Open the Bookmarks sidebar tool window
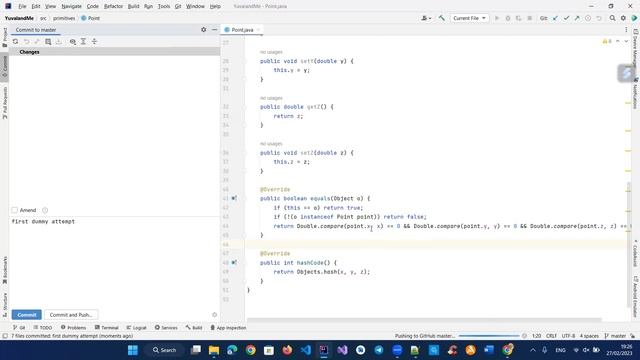The height and width of the screenshot is (360, 640). coord(4,270)
